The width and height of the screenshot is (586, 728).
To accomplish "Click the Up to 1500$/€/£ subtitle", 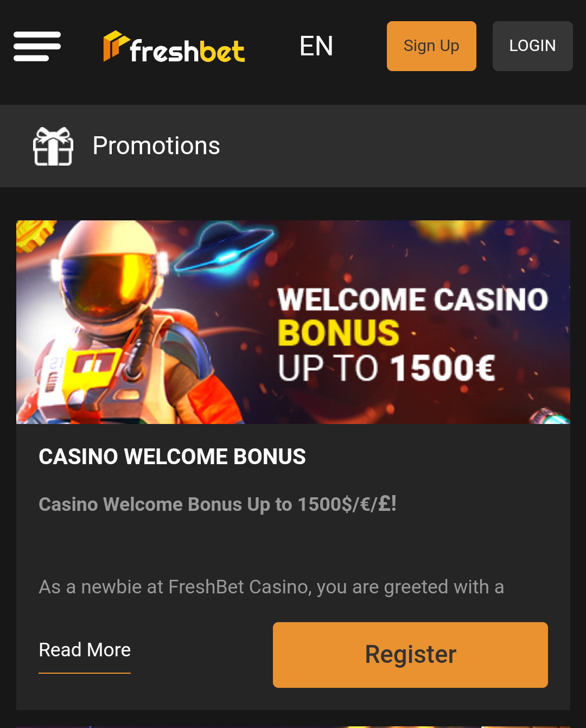I will click(x=218, y=504).
